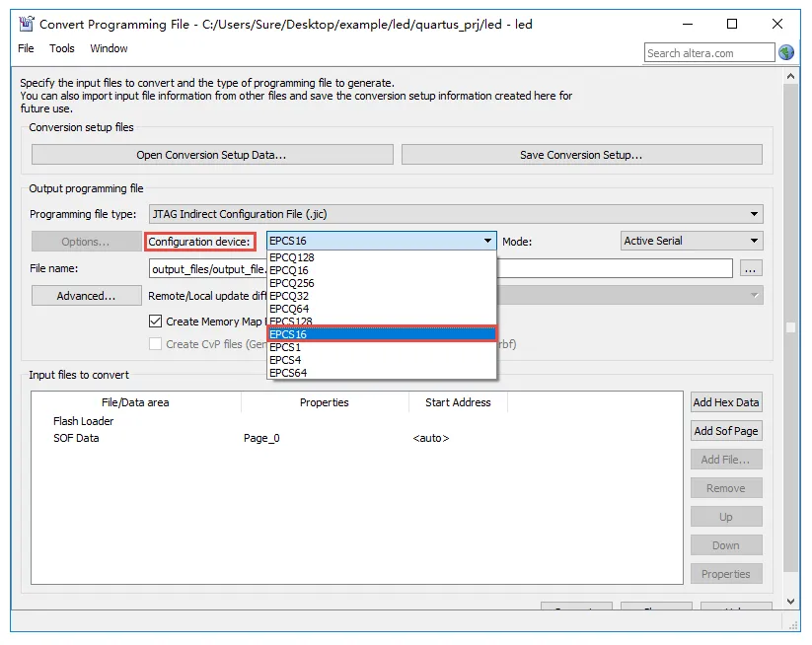Click the output file name field
Screen dimensions: 812x645
[440, 268]
